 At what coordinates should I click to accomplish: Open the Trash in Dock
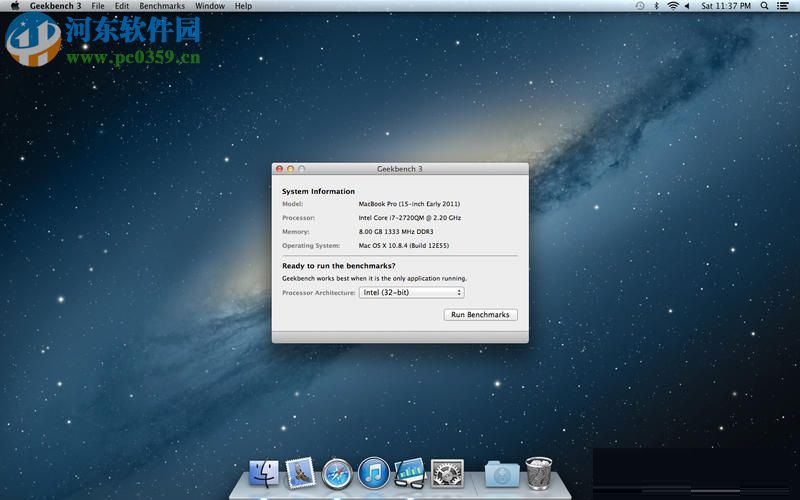[x=539, y=473]
